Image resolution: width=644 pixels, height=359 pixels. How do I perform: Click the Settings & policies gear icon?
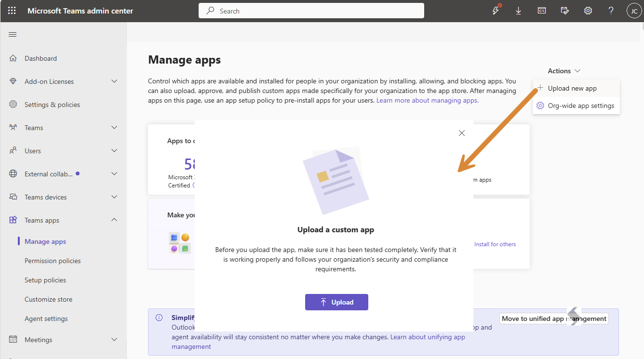(x=13, y=105)
